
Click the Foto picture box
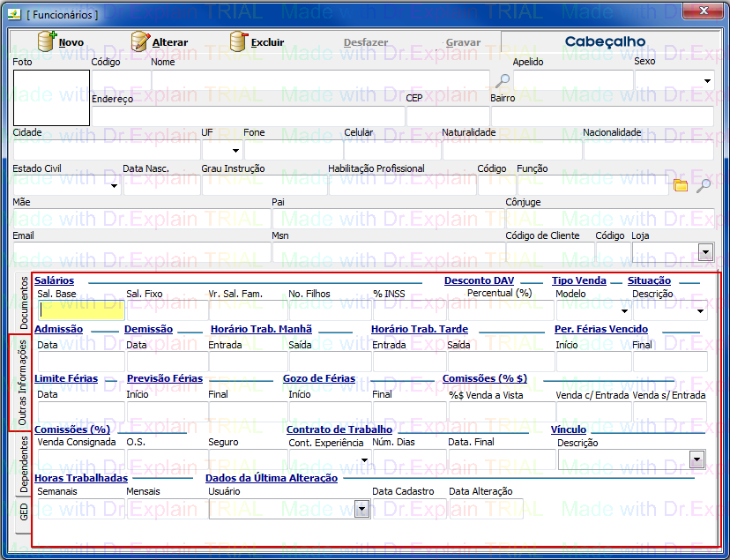coord(51,98)
